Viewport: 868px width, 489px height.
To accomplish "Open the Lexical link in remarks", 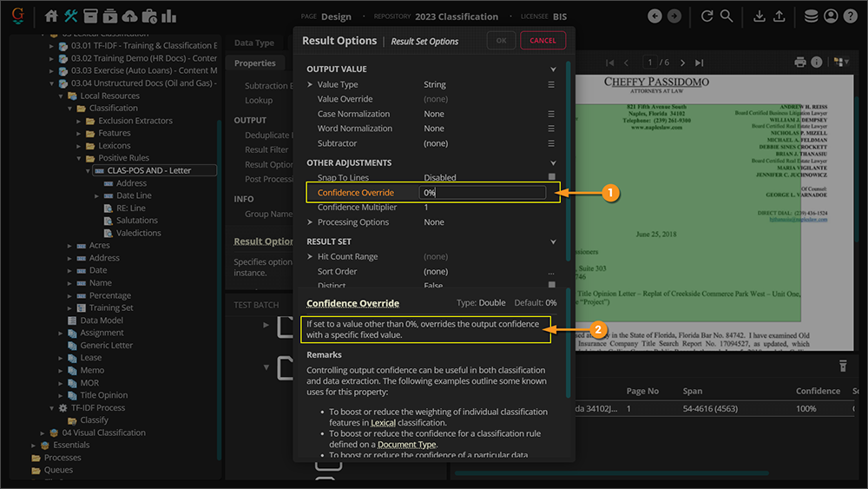I will (383, 423).
